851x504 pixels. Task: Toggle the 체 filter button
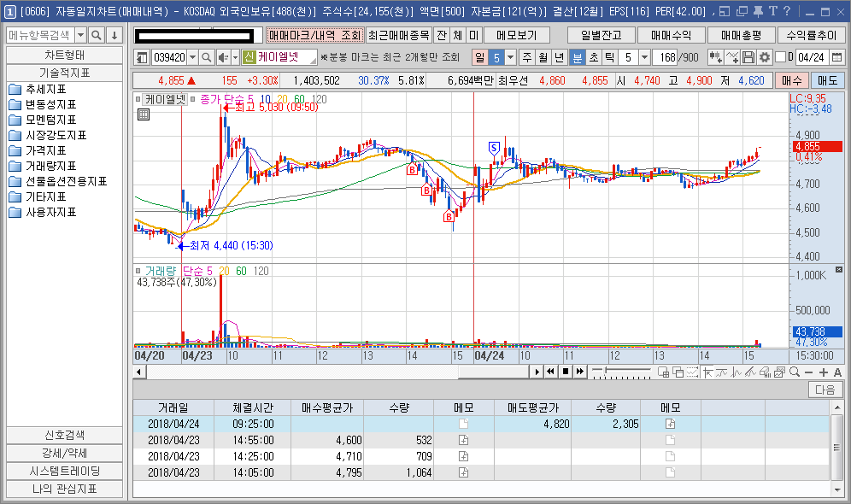[457, 35]
